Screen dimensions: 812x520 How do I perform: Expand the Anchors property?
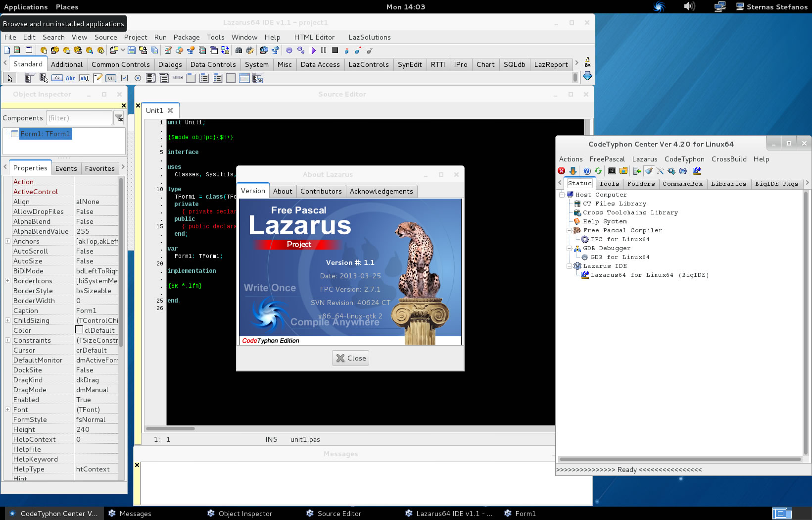(x=7, y=241)
